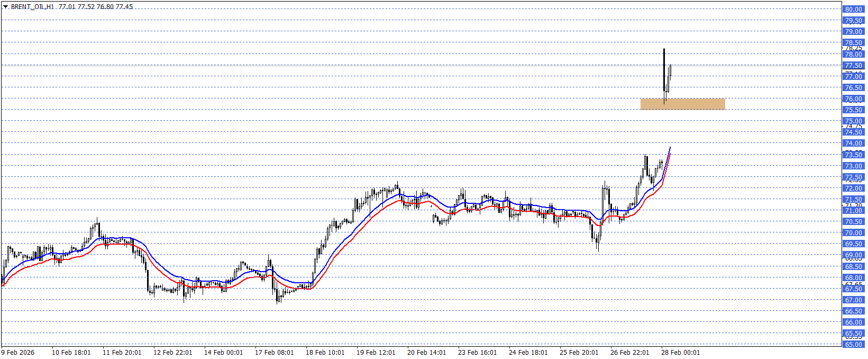The width and height of the screenshot is (868, 359).
Task: Click the BRENT_OIL,H1 chart title text
Action: tap(33, 7)
